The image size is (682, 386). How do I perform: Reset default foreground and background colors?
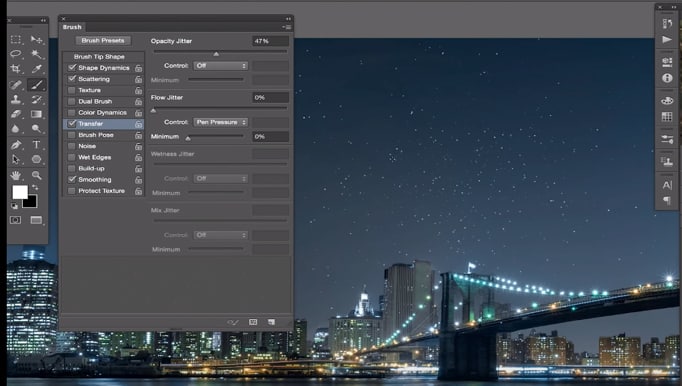pyautogui.click(x=14, y=205)
